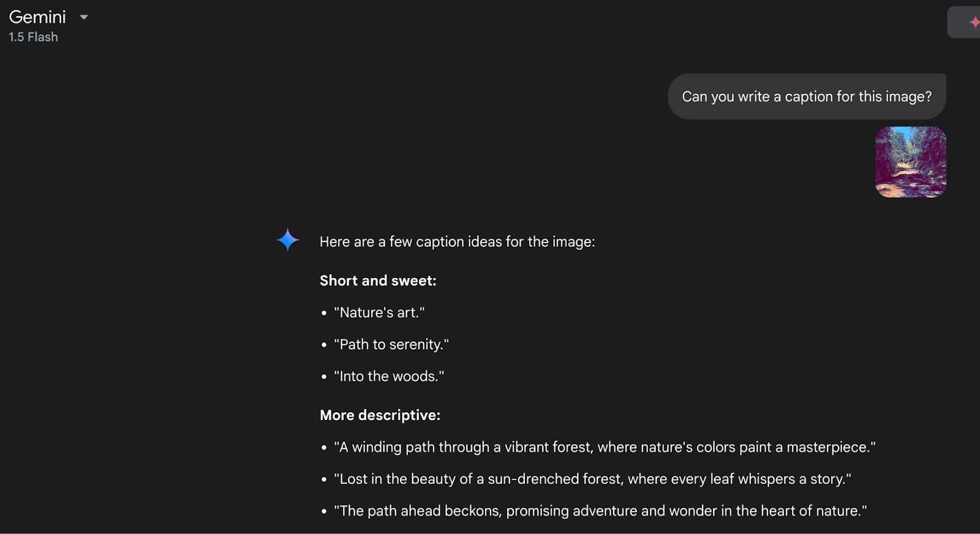Click the 'Can you write a caption' message bubble
This screenshot has height=534, width=980.
pos(806,97)
